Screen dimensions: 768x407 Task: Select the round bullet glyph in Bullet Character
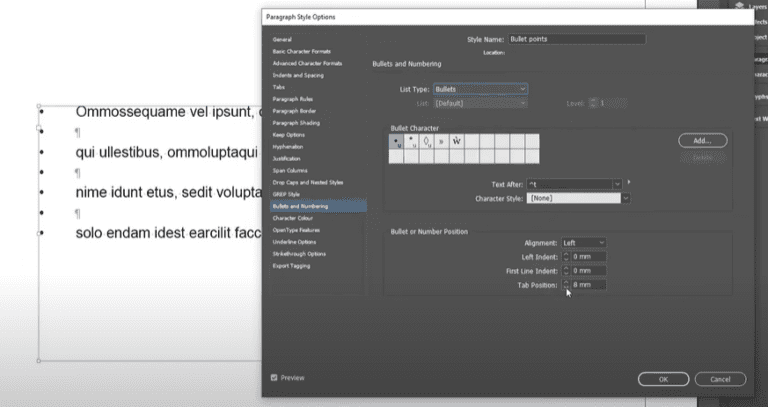click(396, 142)
